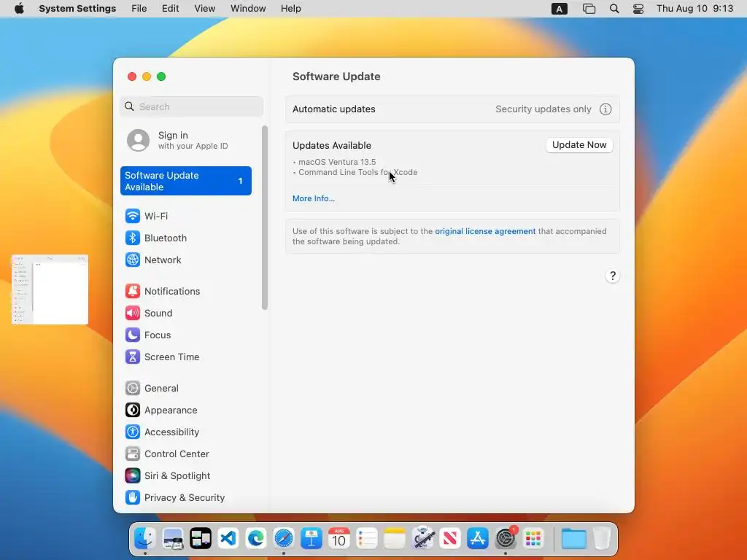Open Finder from the Dock
The image size is (747, 560).
click(x=144, y=539)
